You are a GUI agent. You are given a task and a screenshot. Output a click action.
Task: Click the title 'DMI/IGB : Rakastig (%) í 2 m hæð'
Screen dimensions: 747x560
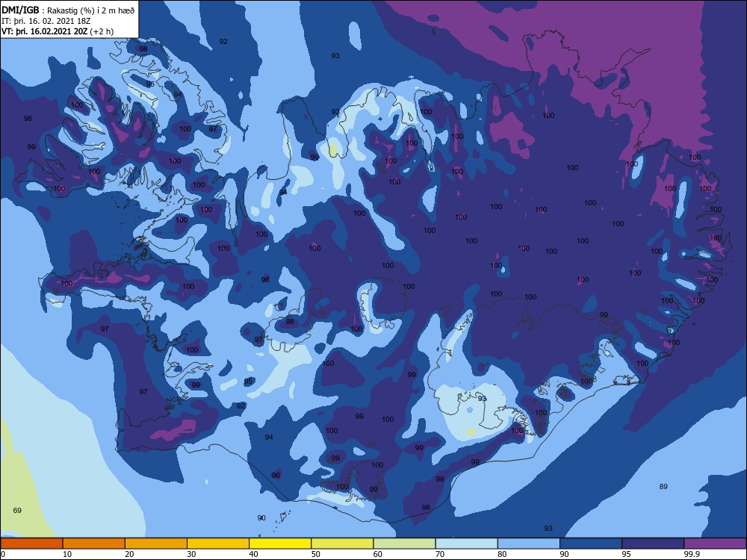click(69, 10)
